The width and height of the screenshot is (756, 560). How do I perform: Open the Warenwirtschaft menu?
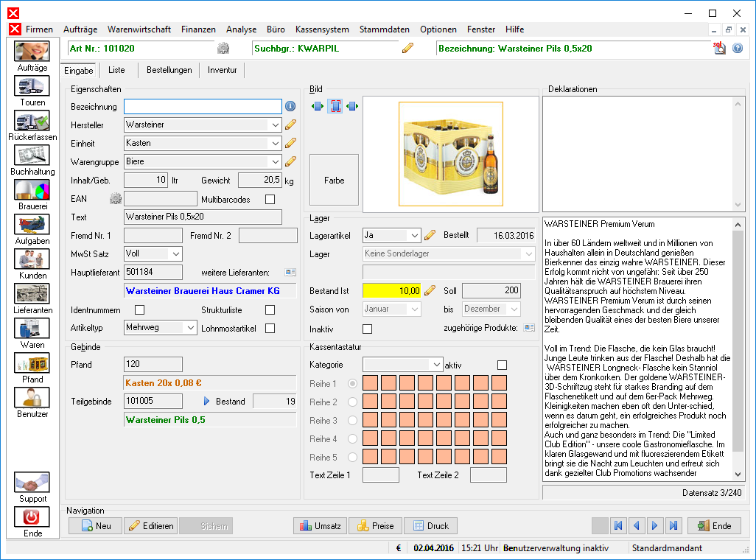click(139, 29)
